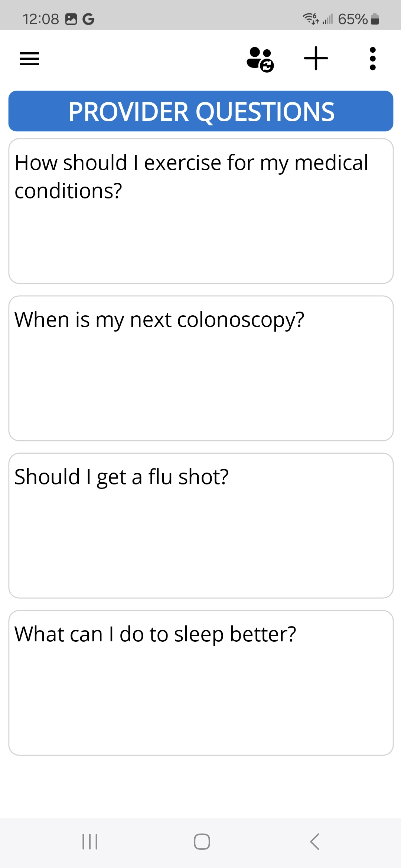Open the flu shot question card

[201, 525]
